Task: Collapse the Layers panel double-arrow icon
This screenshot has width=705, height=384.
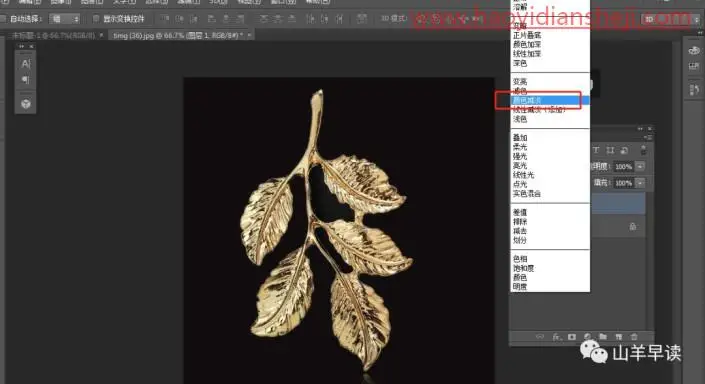Action: click(x=640, y=129)
